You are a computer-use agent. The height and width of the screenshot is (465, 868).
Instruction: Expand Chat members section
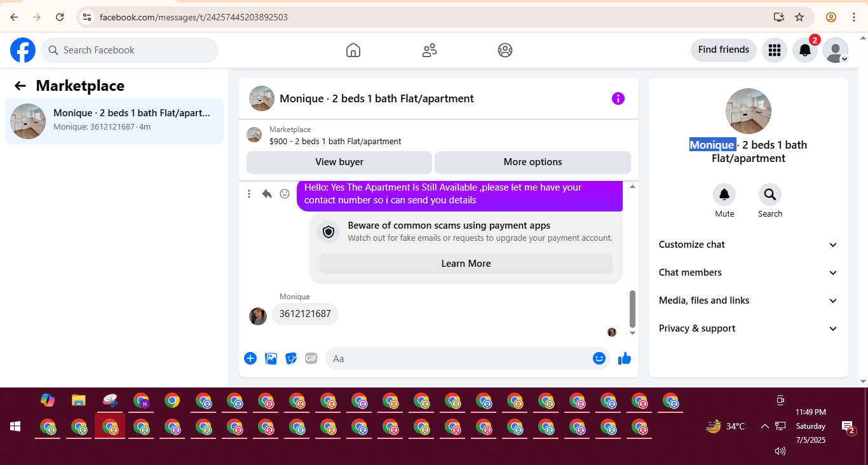click(x=749, y=273)
